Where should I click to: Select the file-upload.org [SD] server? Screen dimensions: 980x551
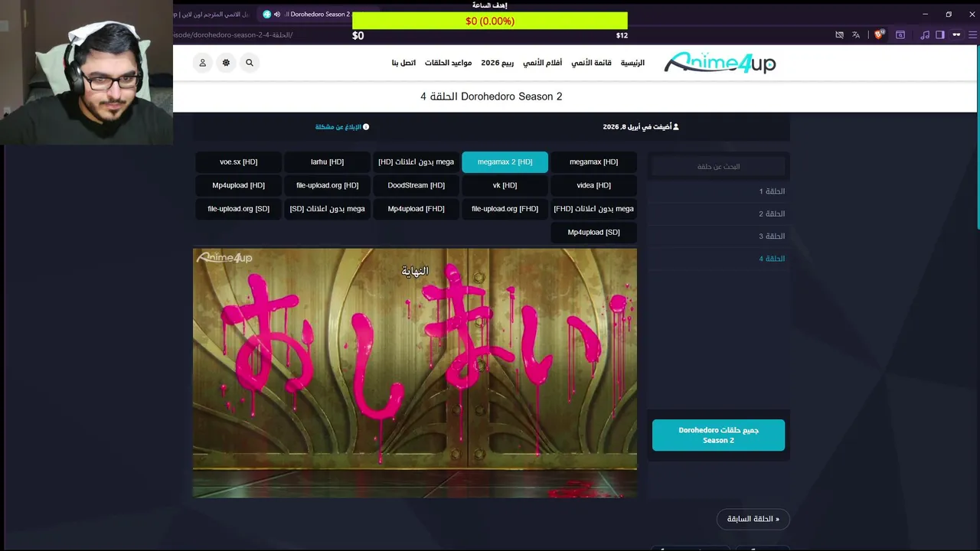pyautogui.click(x=238, y=209)
